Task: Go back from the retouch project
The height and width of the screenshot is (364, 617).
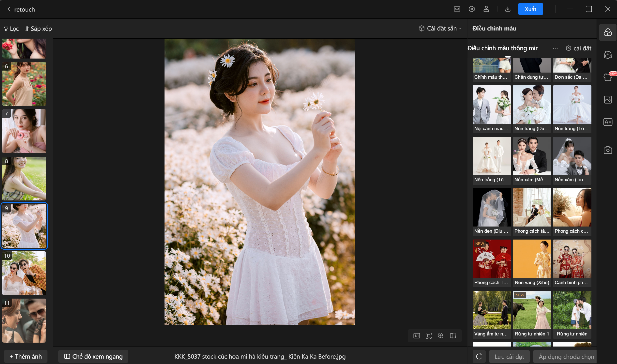Action: coord(9,9)
